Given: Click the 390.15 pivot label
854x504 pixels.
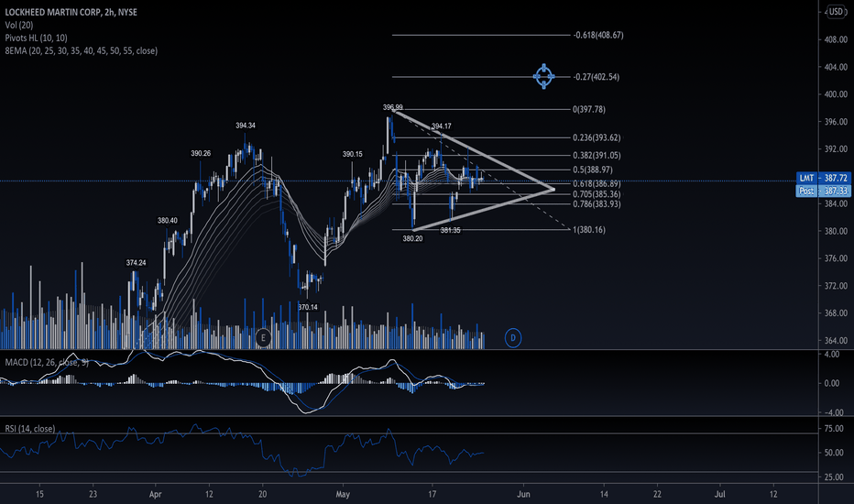Looking at the screenshot, I should 353,154.
